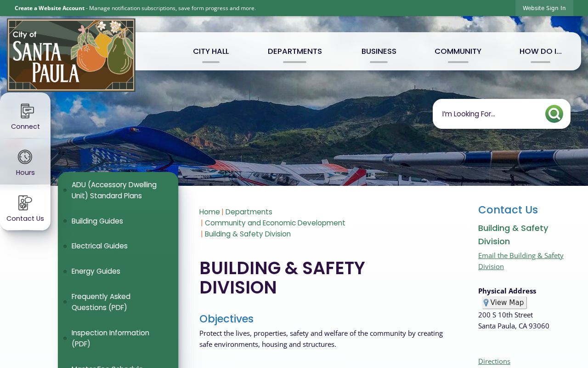The image size is (588, 368).
Task: Open the Departments menu
Action: (295, 52)
